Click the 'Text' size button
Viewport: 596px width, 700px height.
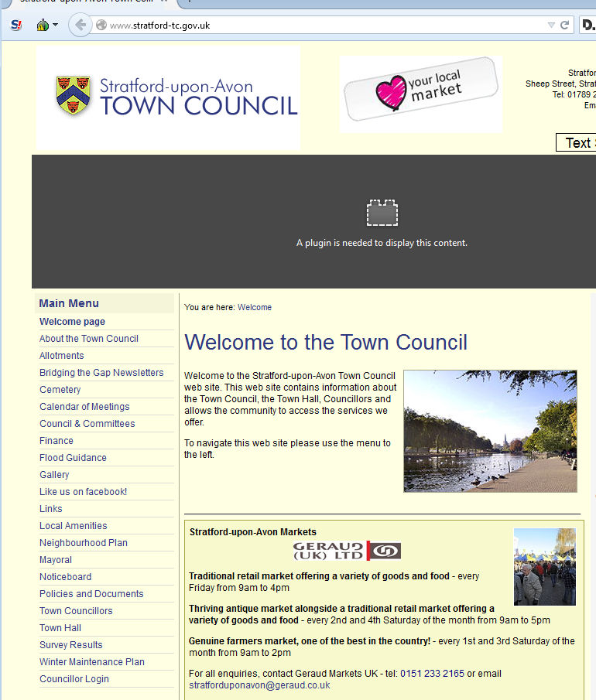pyautogui.click(x=576, y=142)
